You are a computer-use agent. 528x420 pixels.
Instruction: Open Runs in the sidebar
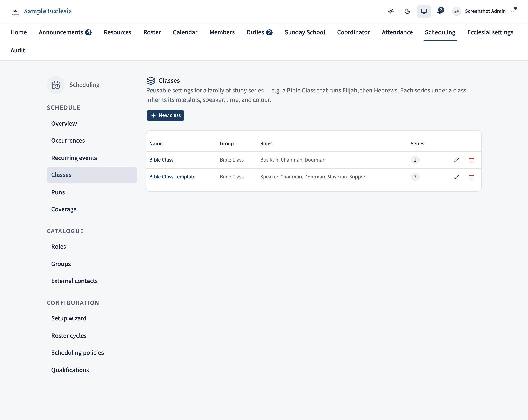pyautogui.click(x=92, y=192)
